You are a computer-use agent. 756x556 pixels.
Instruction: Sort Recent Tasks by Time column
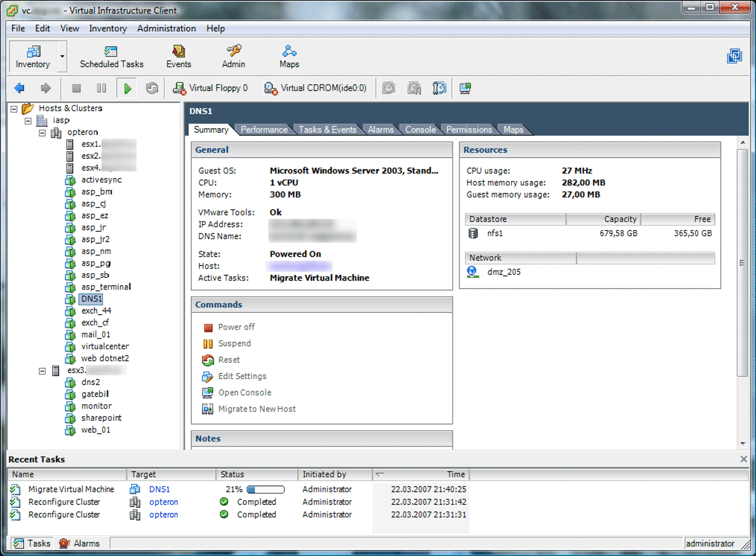pyautogui.click(x=421, y=474)
